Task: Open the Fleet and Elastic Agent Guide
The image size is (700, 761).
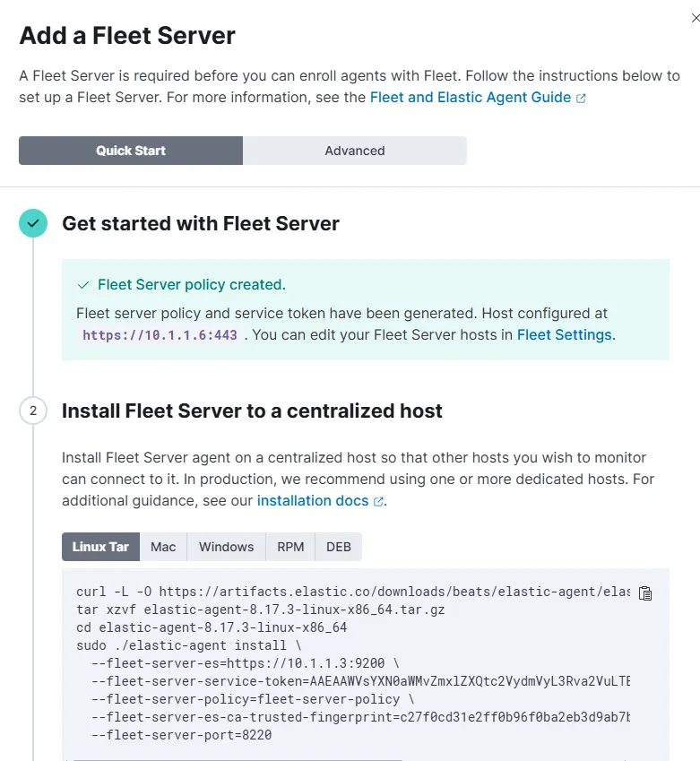Action: coord(470,97)
